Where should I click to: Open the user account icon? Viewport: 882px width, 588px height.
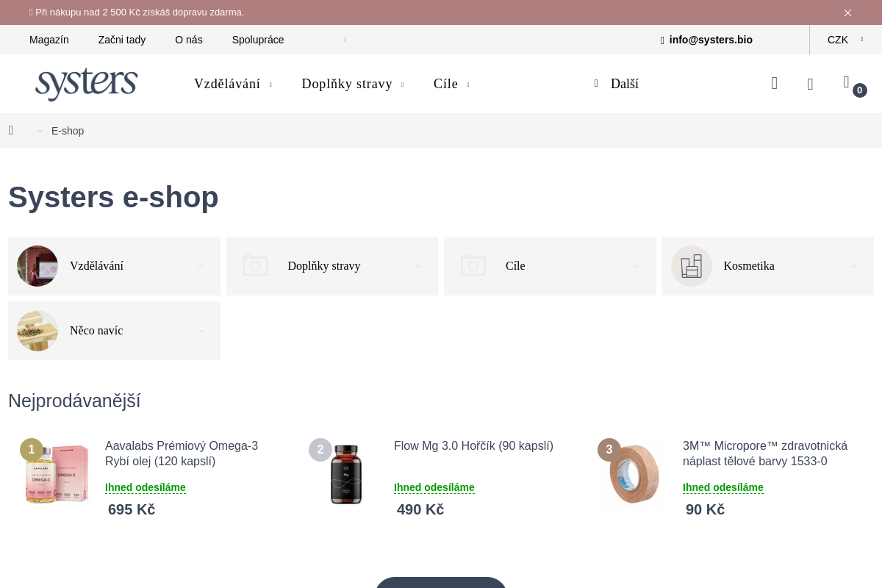810,84
